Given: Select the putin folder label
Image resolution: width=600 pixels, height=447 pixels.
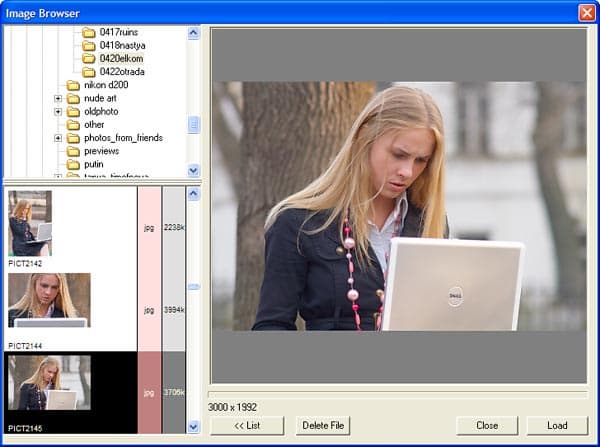Looking at the screenshot, I should (x=94, y=165).
